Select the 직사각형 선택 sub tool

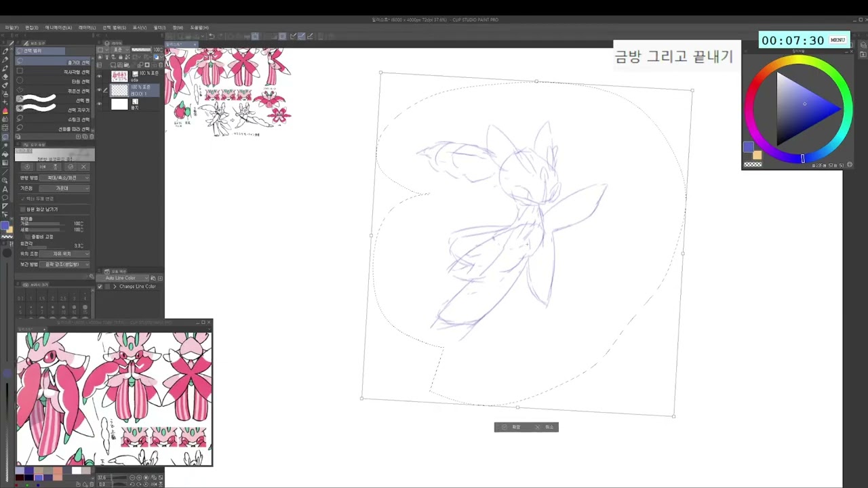point(54,72)
